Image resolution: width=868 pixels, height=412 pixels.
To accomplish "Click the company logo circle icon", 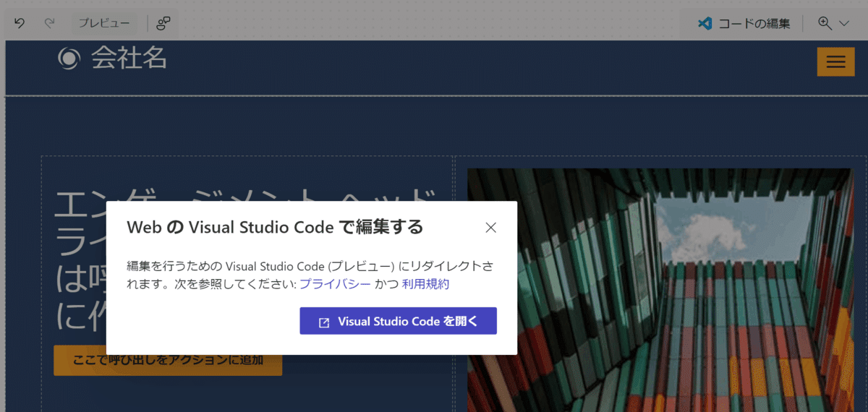I will (x=68, y=59).
